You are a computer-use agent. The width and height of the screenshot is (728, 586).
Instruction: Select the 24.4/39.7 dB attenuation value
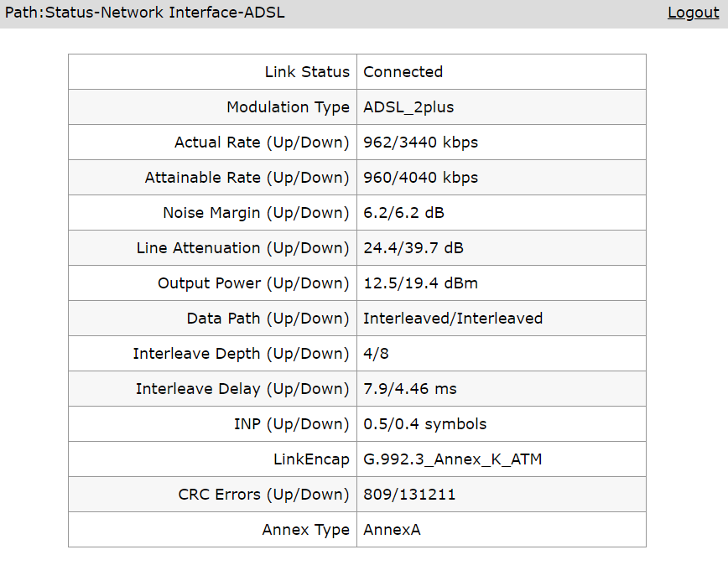point(413,248)
